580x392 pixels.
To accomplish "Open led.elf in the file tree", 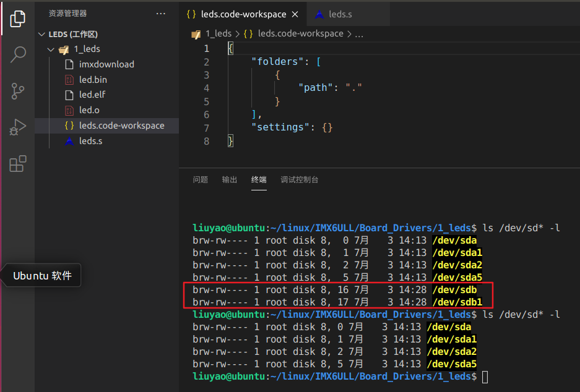I will click(x=106, y=95).
